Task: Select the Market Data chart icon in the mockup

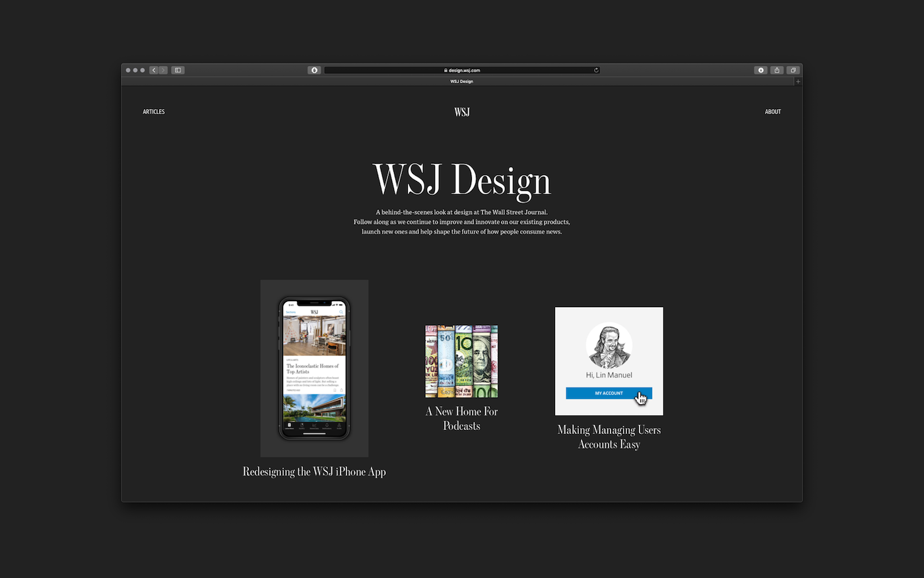Action: tap(315, 425)
